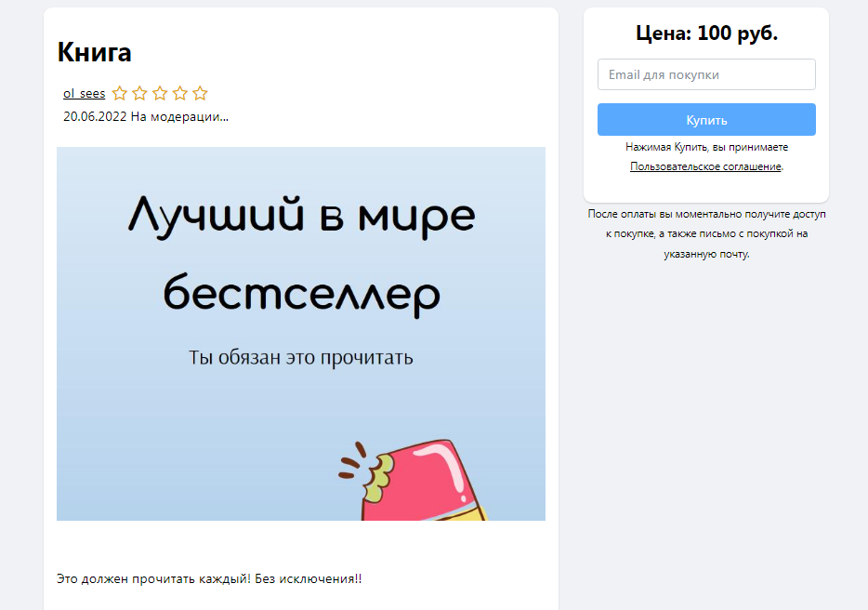
Task: Open the Пользовательское соглашение link
Action: (x=705, y=166)
